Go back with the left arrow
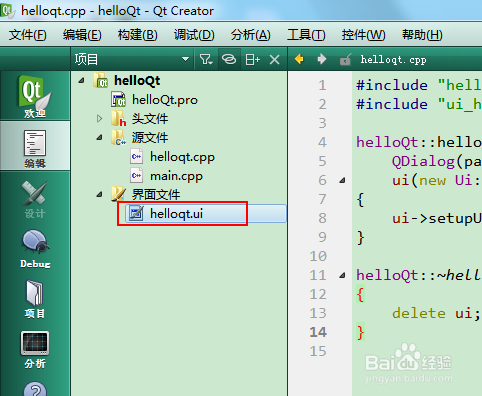The image size is (482, 396). (x=299, y=59)
